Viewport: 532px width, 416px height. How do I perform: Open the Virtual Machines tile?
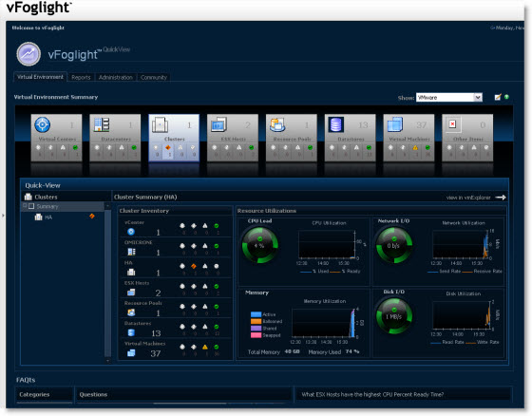coord(408,138)
